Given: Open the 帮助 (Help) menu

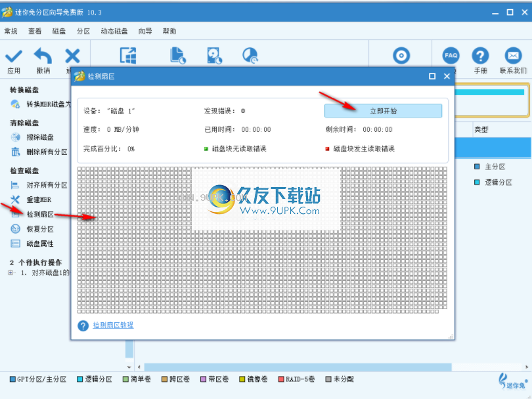Looking at the screenshot, I should [169, 31].
